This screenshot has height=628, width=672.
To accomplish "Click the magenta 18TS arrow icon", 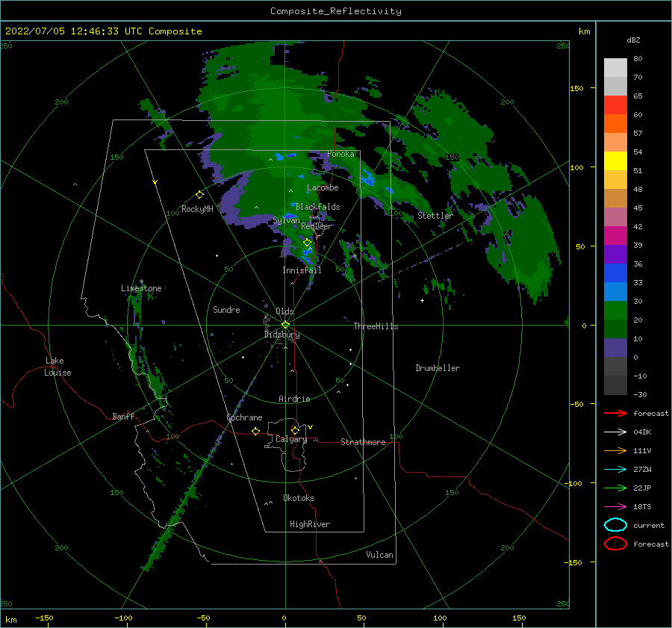I will coord(615,507).
